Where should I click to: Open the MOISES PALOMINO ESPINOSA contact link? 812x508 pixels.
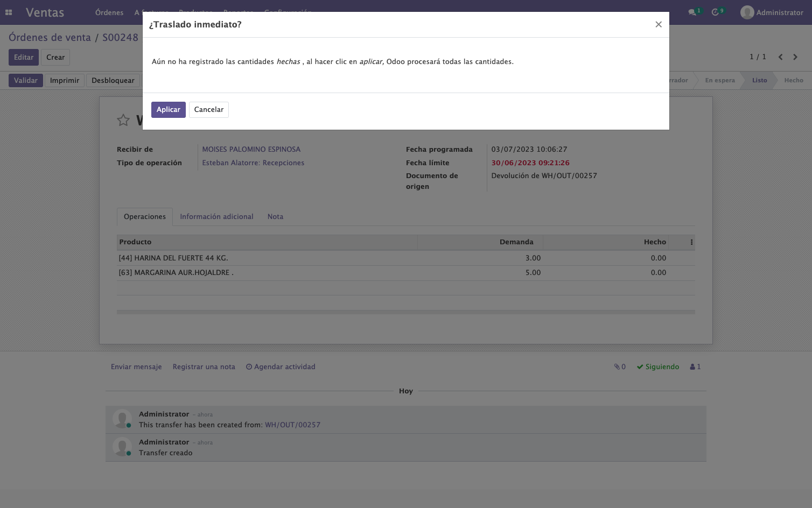[x=251, y=150]
